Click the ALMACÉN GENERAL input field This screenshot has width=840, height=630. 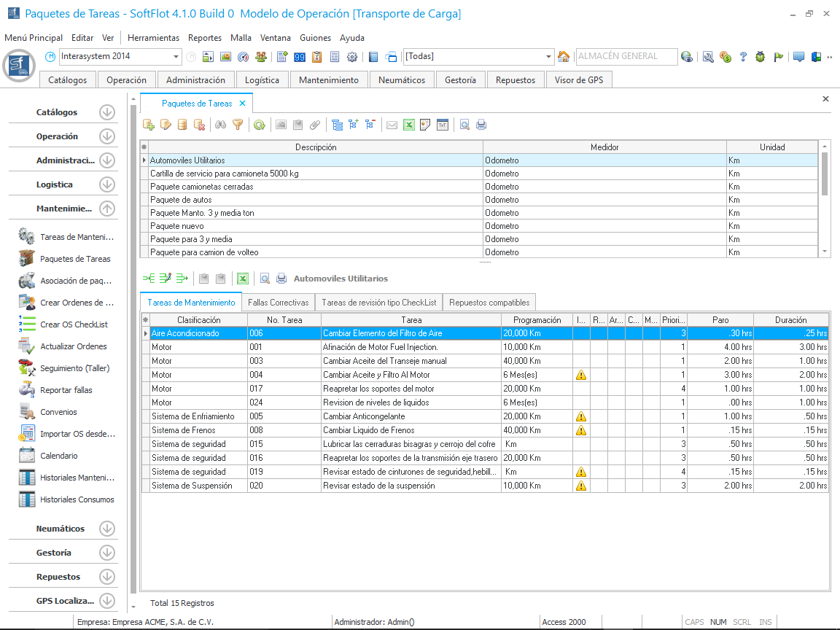(x=624, y=57)
